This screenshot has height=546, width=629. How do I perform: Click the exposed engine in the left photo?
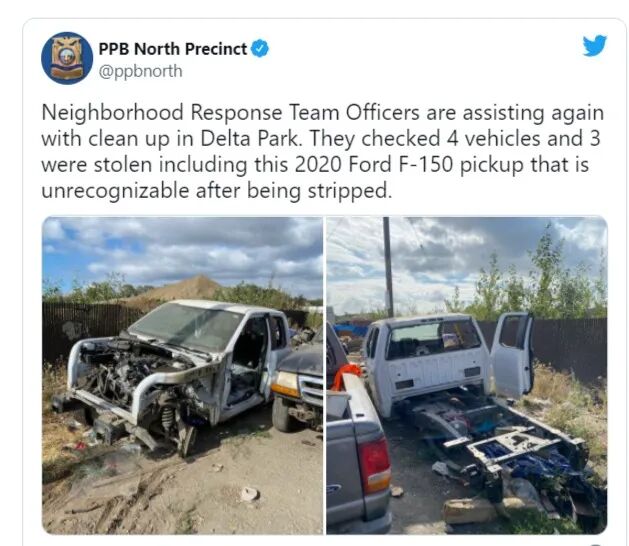(128, 369)
